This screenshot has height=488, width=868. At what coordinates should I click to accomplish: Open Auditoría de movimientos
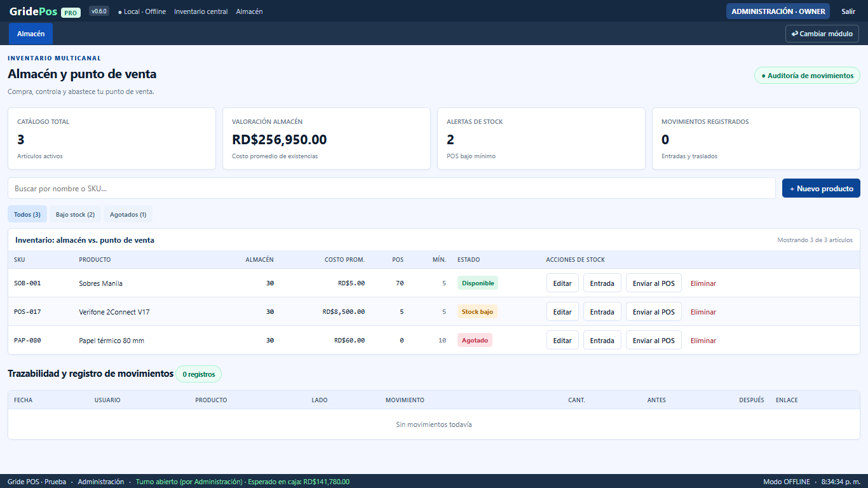[807, 76]
